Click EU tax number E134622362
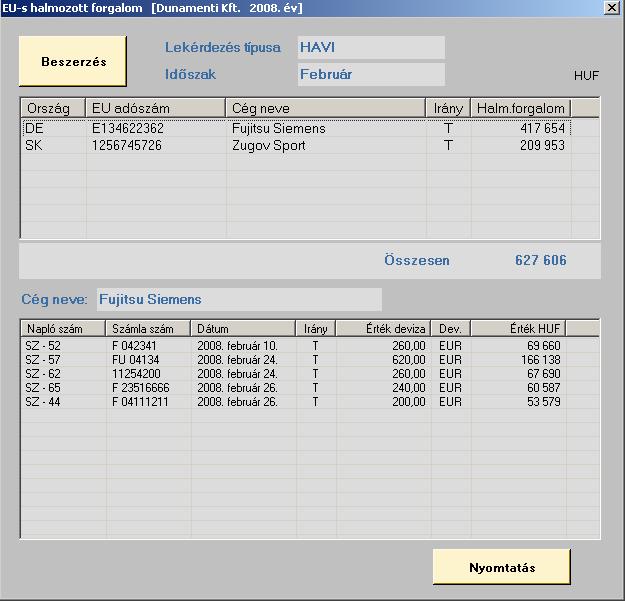The width and height of the screenshot is (625, 601). point(128,128)
